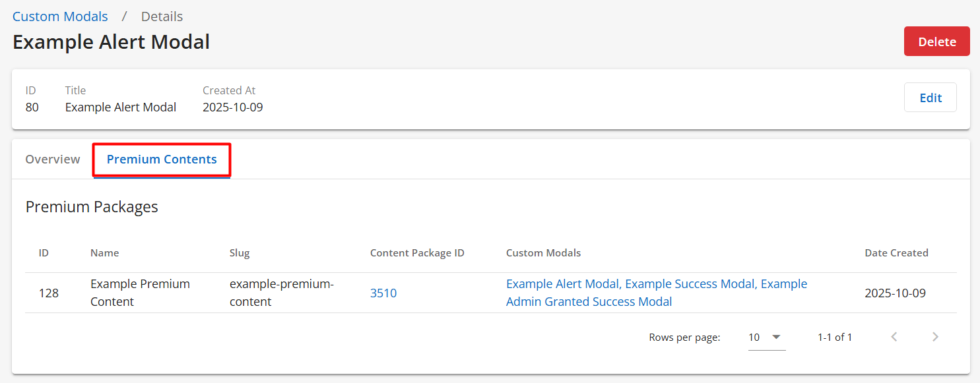Click the Date Created column header
Viewport: 980px width, 383px height.
[896, 252]
